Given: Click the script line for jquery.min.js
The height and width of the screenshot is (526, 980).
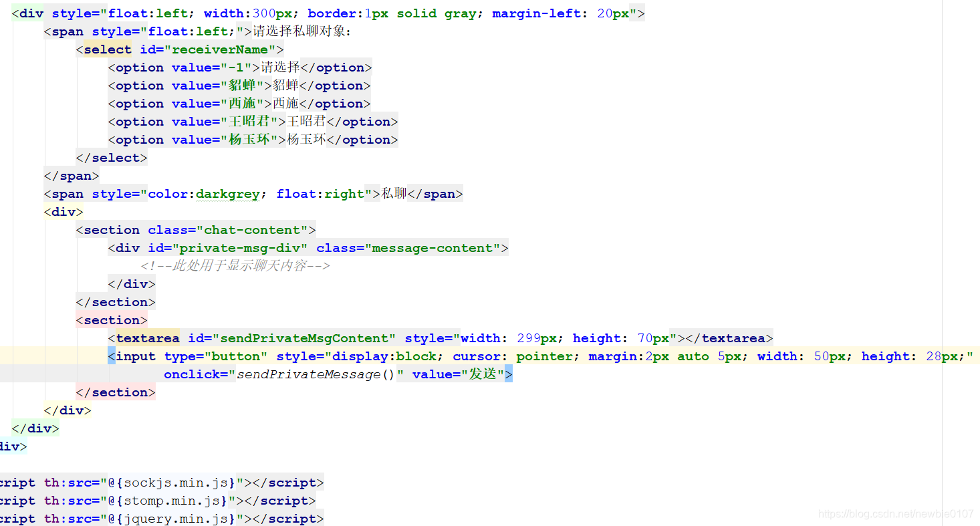Looking at the screenshot, I should click(x=162, y=519).
